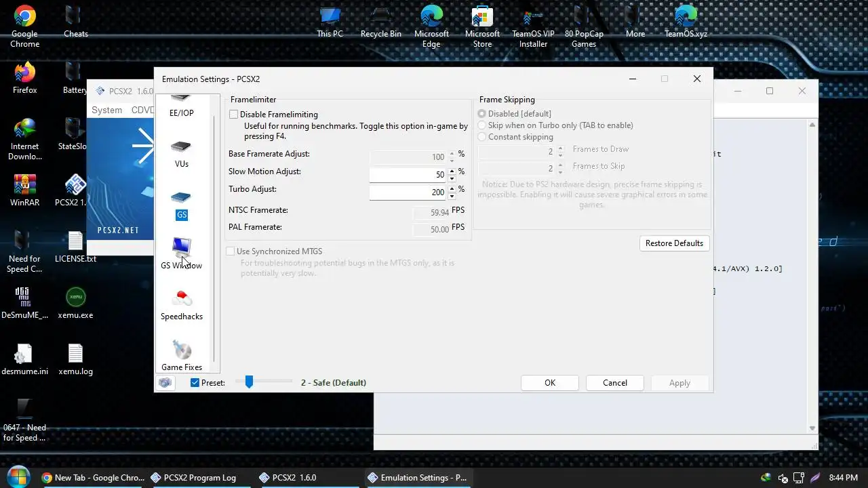
Task: Select TeamOS VIP Installer desktop icon
Action: 533,26
